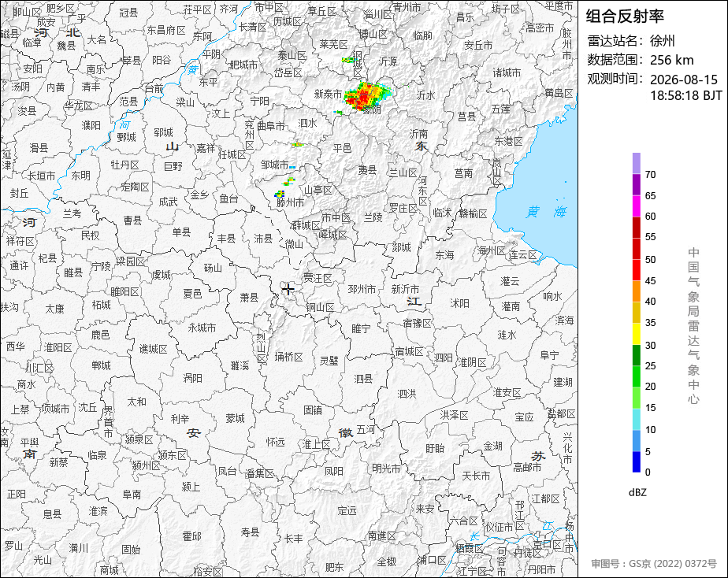This screenshot has width=728, height=578.
Task: Click the radar station crosshair marker
Action: (288, 290)
